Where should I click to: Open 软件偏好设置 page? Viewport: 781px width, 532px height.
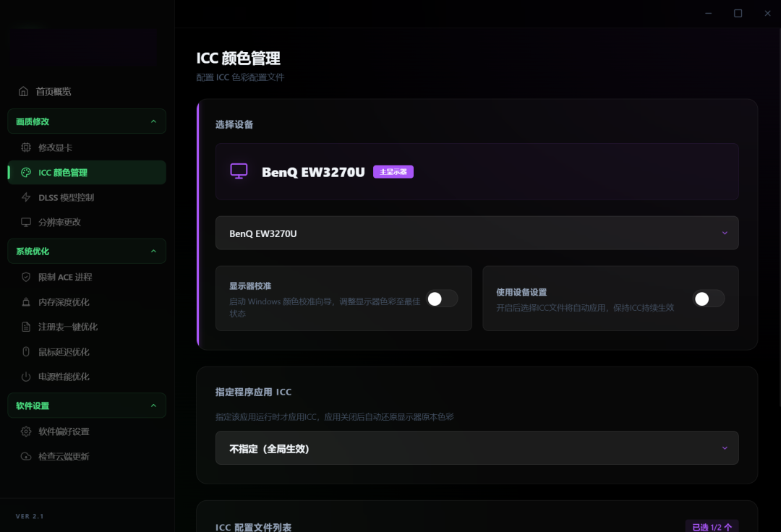[x=87, y=431]
